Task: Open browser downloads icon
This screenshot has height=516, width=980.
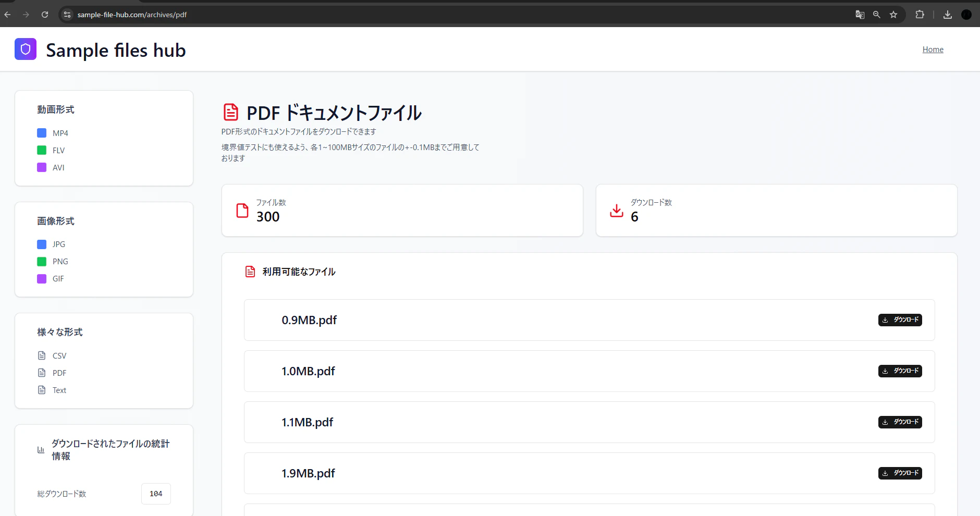Action: coord(948,15)
